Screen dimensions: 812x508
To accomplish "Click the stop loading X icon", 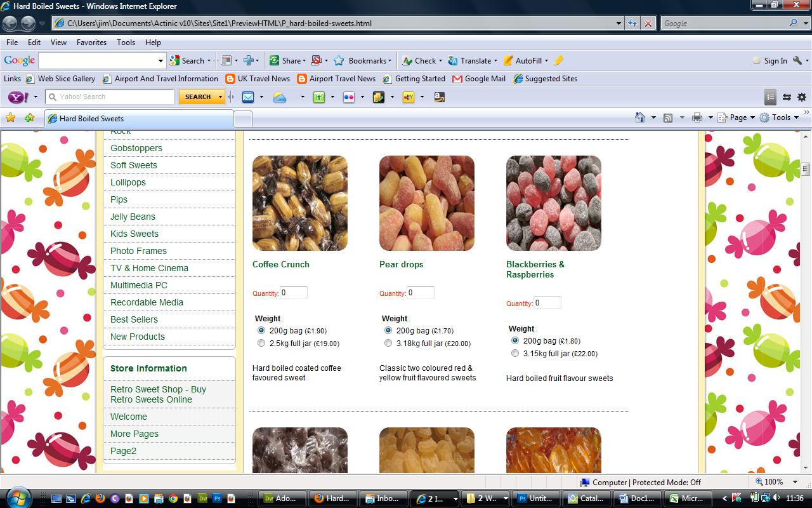I will (x=648, y=23).
